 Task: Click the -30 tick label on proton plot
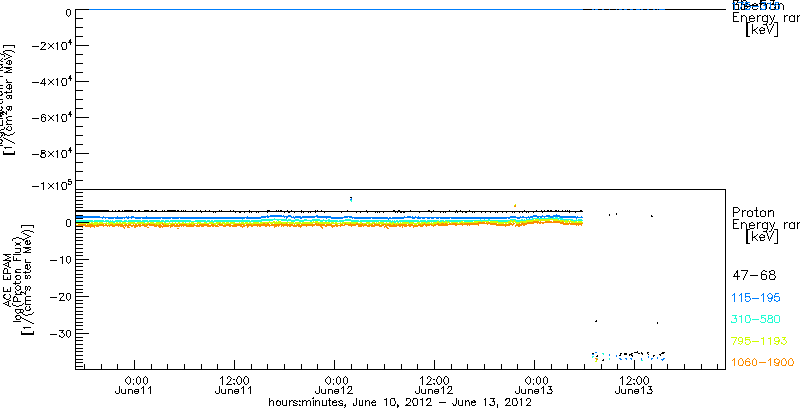[x=59, y=333]
